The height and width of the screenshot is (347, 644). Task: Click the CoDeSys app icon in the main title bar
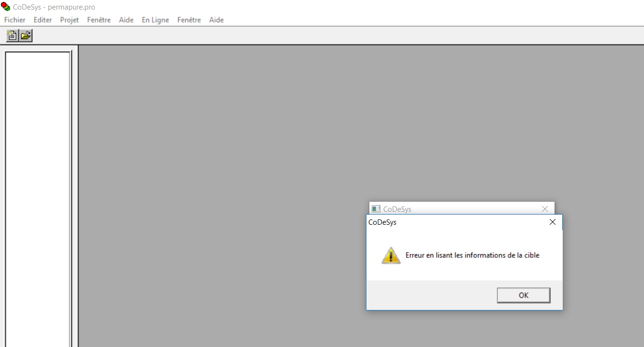click(6, 7)
